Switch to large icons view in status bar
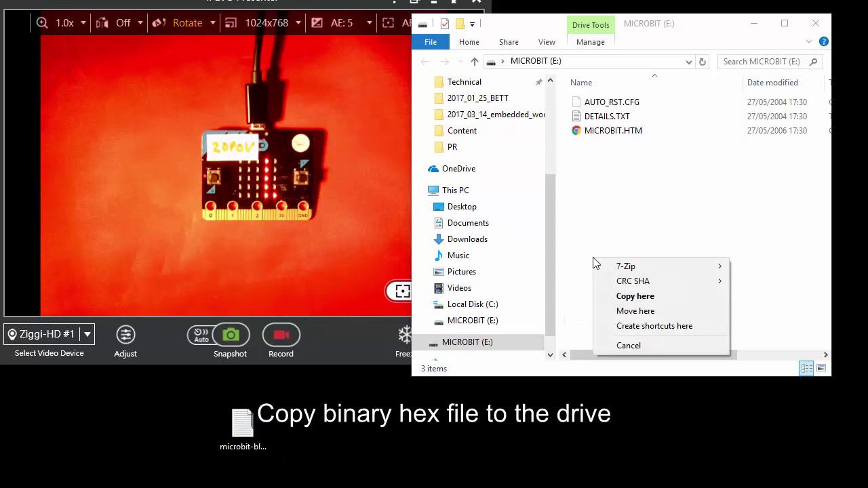 pyautogui.click(x=821, y=368)
